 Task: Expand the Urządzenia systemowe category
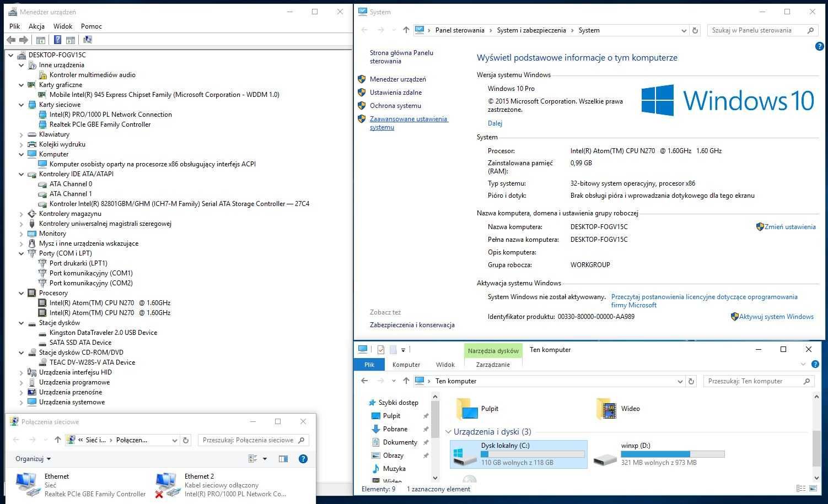(21, 402)
